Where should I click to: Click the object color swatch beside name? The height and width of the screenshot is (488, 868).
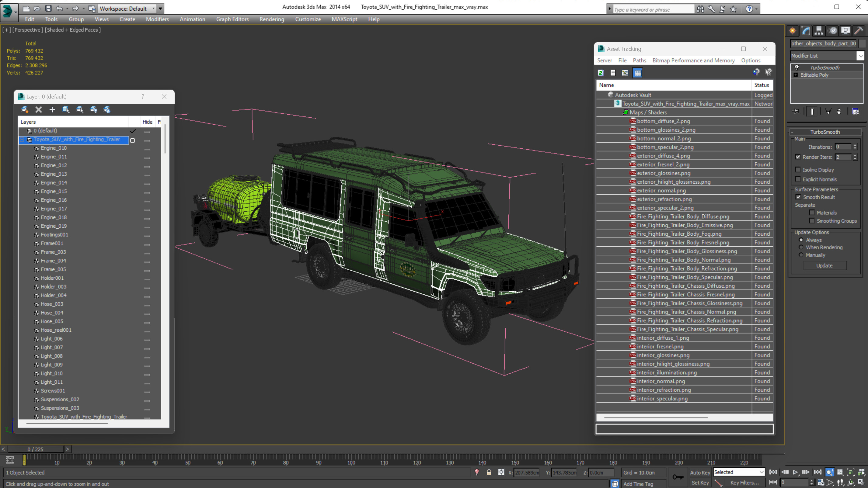862,43
